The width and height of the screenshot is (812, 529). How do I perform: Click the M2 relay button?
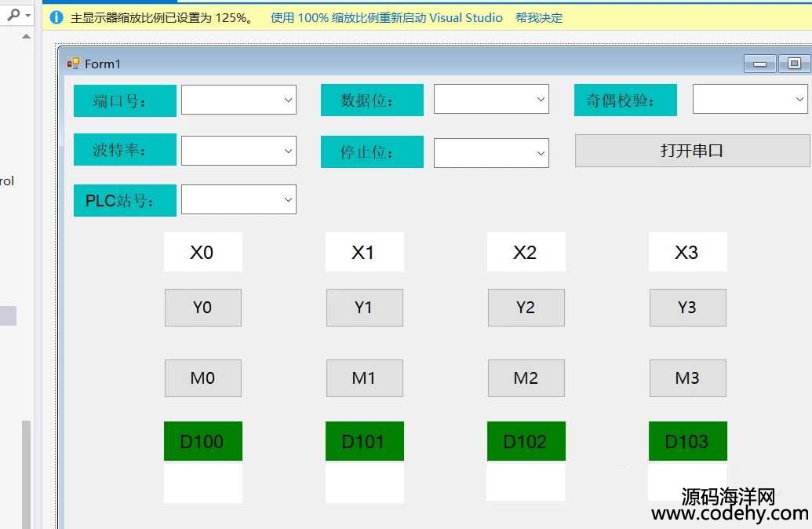click(x=526, y=378)
